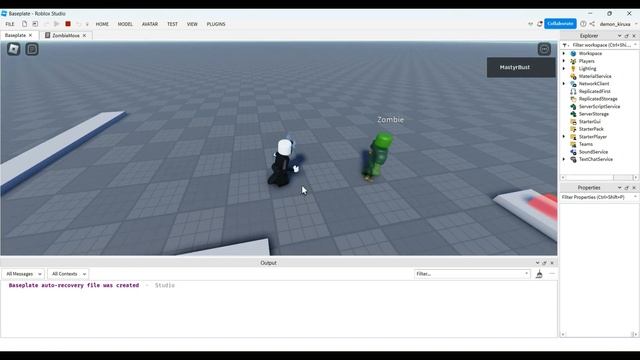Stop the playtest with the red stop button
Screen dimensions: 640x360
[x=68, y=24]
